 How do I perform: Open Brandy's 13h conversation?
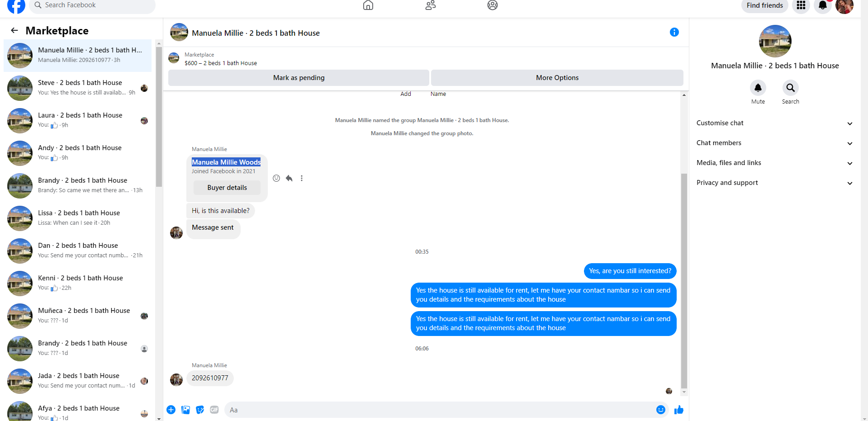pyautogui.click(x=78, y=185)
